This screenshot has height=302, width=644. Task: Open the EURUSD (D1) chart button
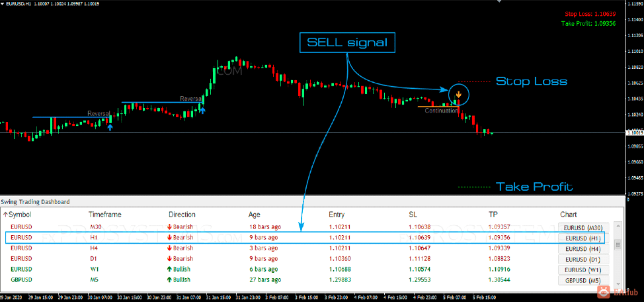[x=583, y=259]
